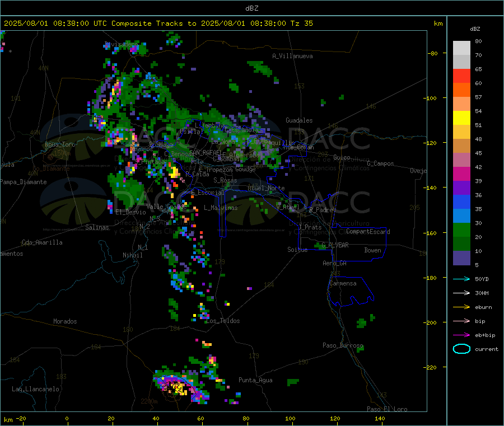Click the Gouge map label
504x426 pixels.
(245, 169)
